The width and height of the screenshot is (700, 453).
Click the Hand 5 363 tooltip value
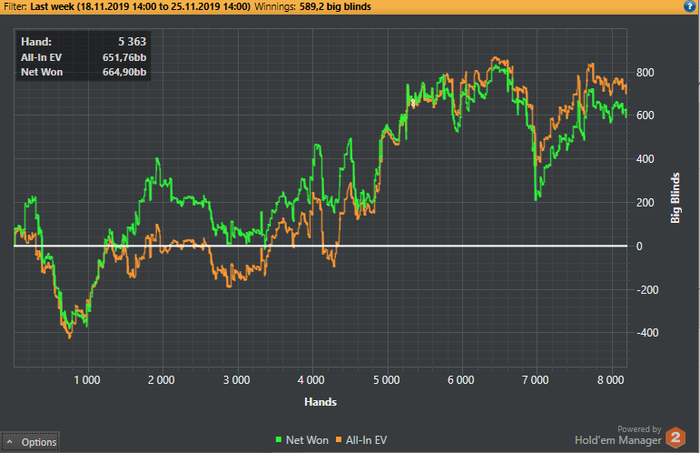(132, 42)
